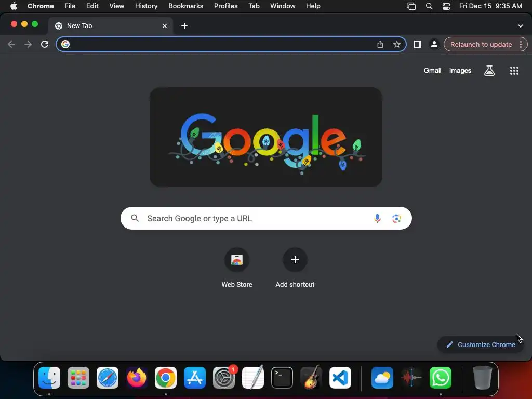532x399 pixels.
Task: Click the Google icon in address bar
Action: coord(65,45)
